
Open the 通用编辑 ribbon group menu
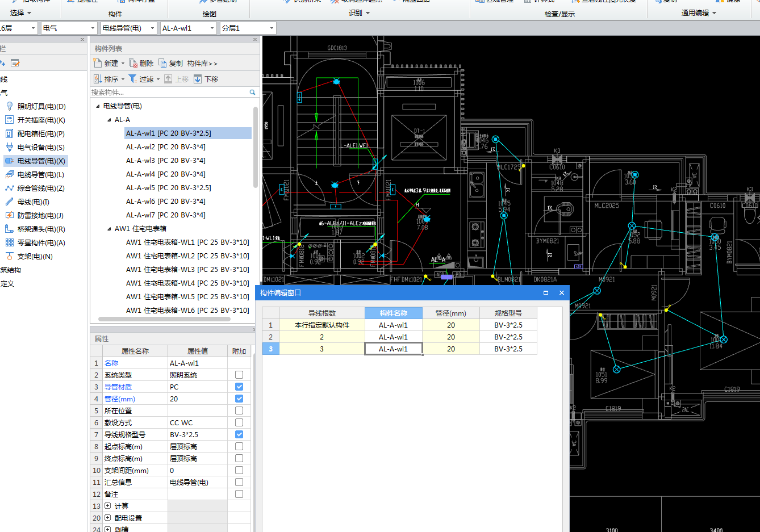699,13
